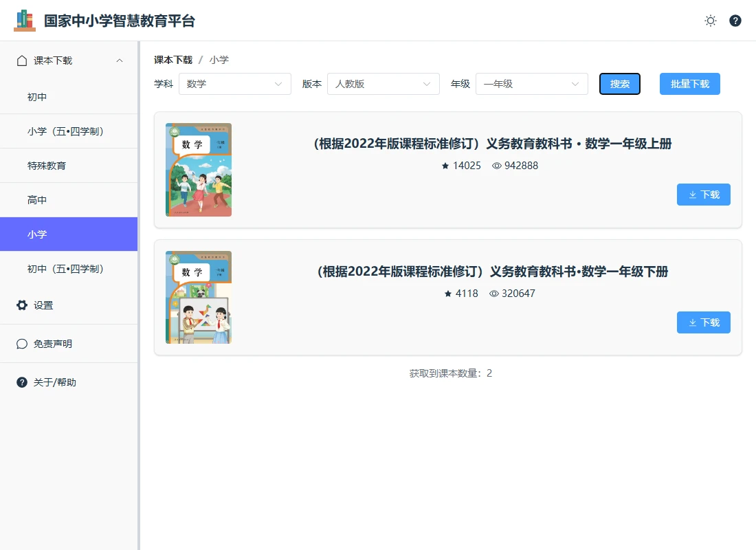Viewport: 756px width, 550px height.
Task: Click the disclaimer chat bubble icon
Action: [x=22, y=344]
